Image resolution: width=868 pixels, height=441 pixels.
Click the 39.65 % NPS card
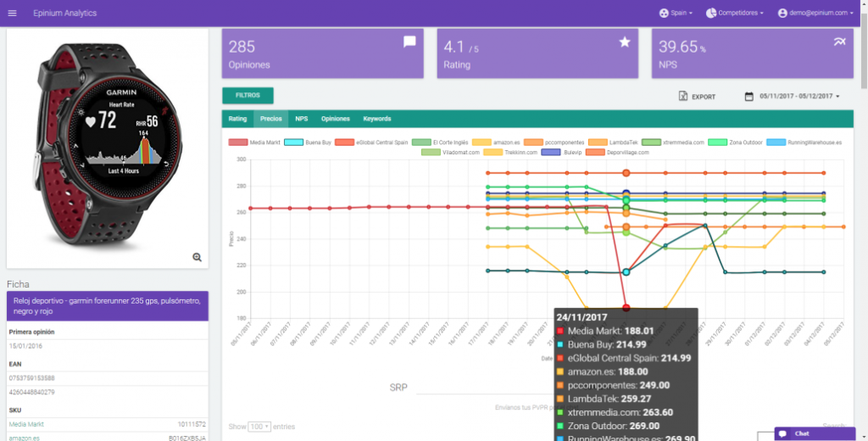(x=753, y=53)
